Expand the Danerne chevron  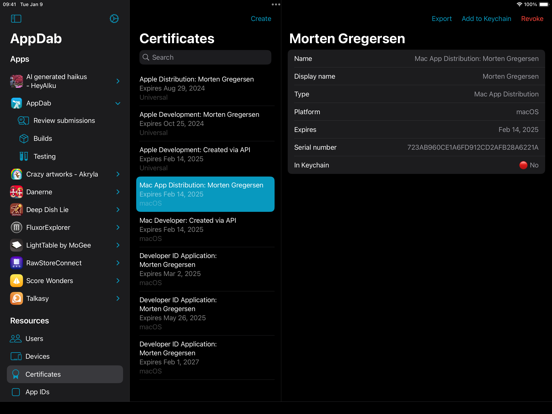[x=118, y=192]
